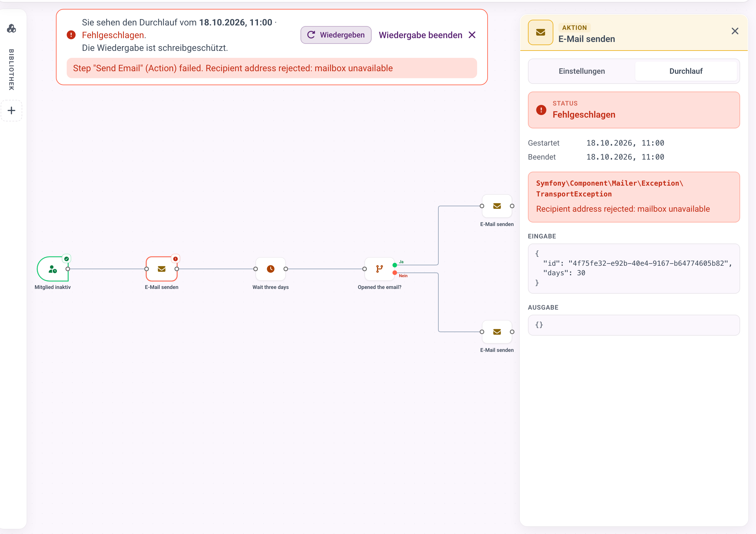This screenshot has height=534, width=756.
Task: Click the Beendet timestamp value
Action: [625, 157]
